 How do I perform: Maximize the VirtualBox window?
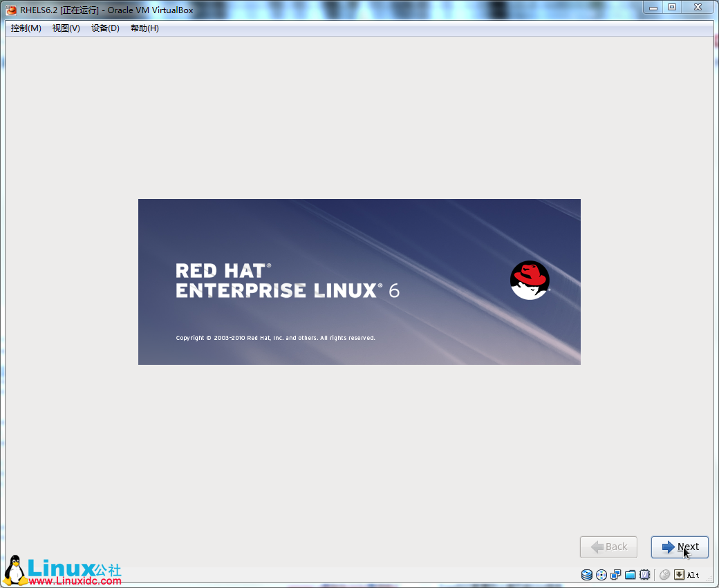click(672, 8)
